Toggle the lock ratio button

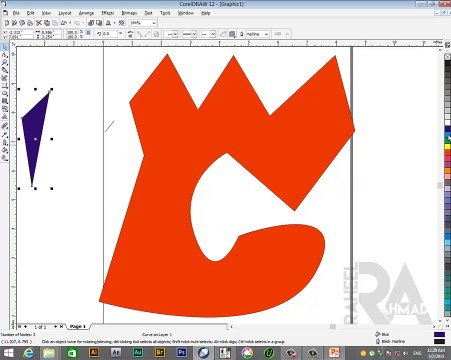click(88, 33)
